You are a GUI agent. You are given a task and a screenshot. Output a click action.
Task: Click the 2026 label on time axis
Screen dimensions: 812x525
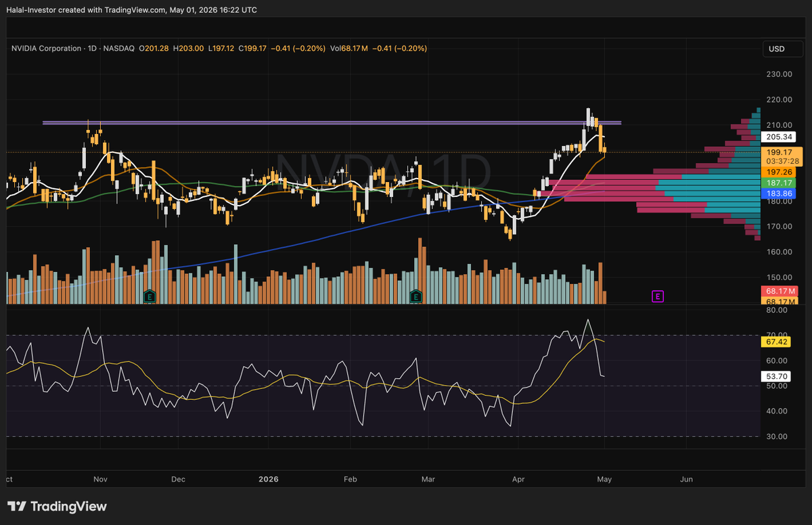coord(269,479)
